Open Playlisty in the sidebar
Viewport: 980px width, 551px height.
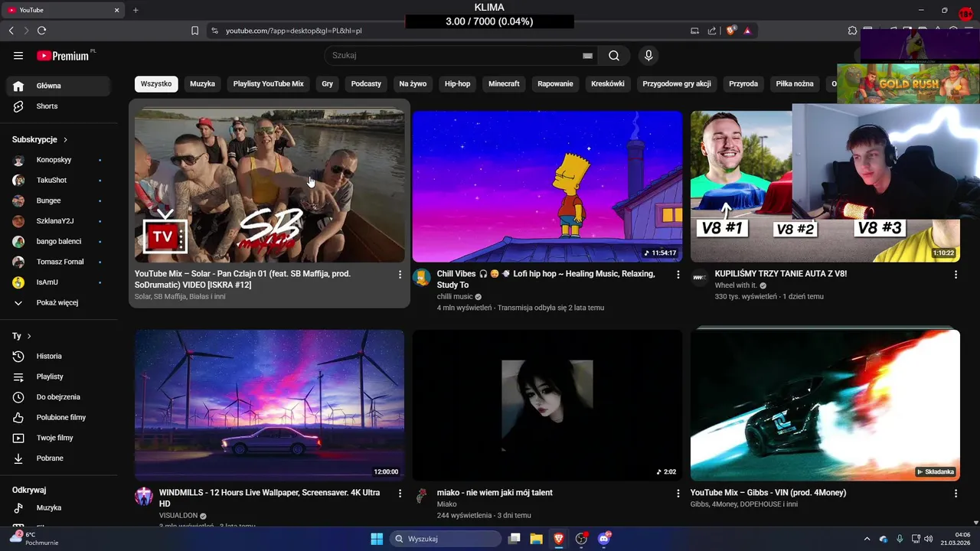pos(58,377)
